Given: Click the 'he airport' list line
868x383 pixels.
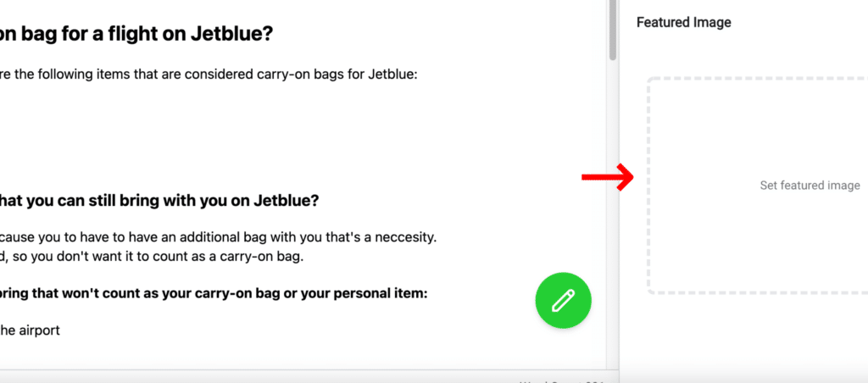Looking at the screenshot, I should [x=30, y=331].
